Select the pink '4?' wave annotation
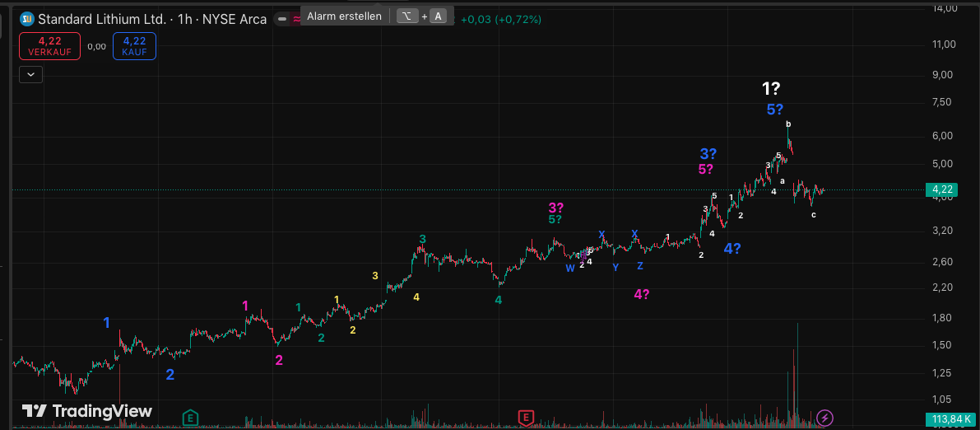This screenshot has width=980, height=430. [x=642, y=295]
